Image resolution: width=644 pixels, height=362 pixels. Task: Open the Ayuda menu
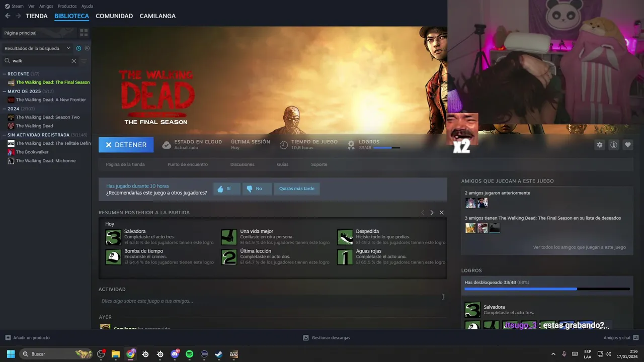87,6
